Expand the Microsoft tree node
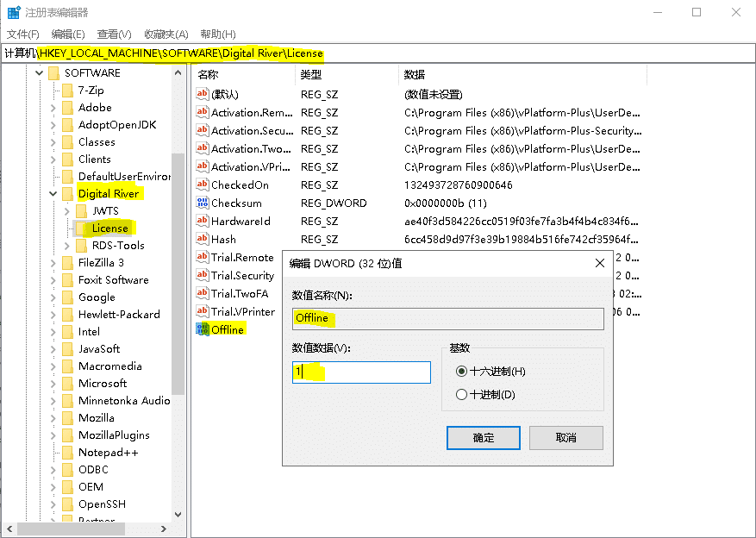756x538 pixels. coord(53,384)
